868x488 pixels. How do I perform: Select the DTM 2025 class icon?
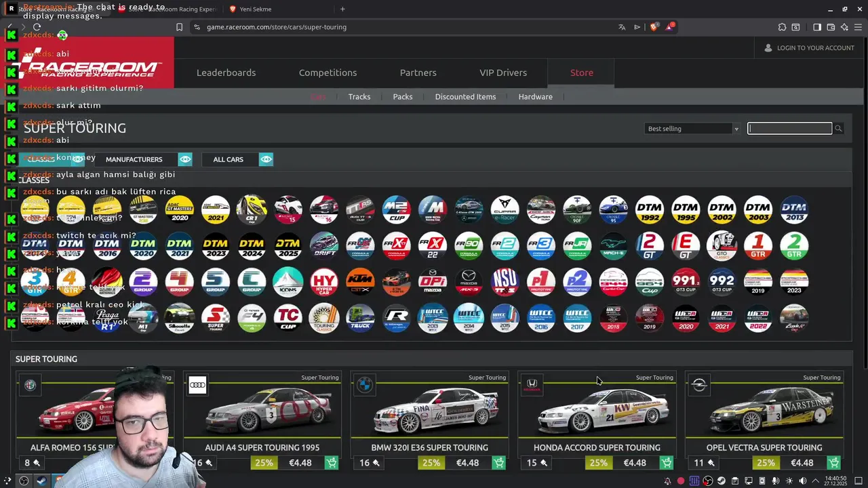pos(288,246)
